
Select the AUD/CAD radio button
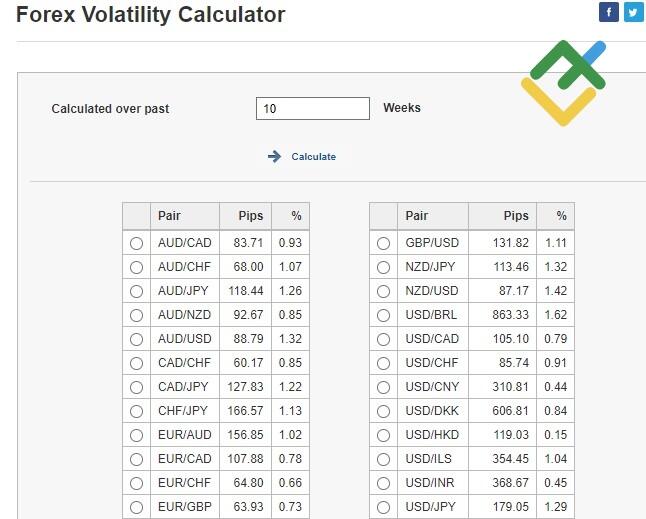pos(136,243)
